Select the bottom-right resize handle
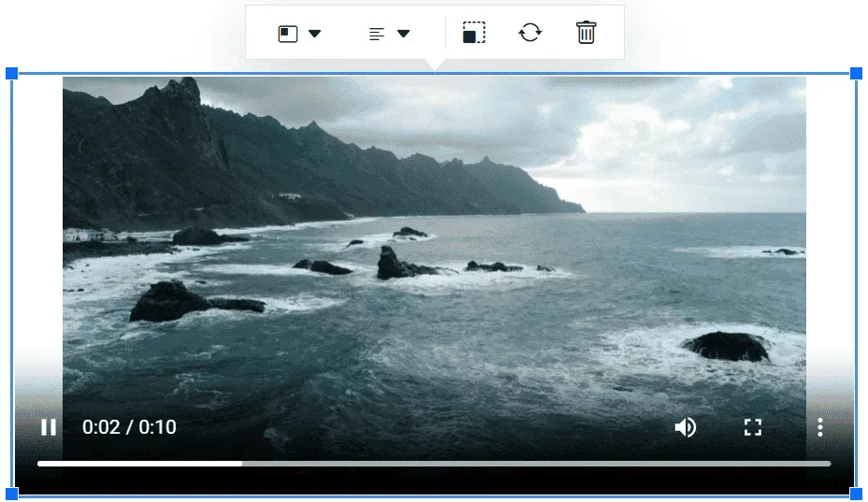This screenshot has width=868, height=502. [x=856, y=494]
